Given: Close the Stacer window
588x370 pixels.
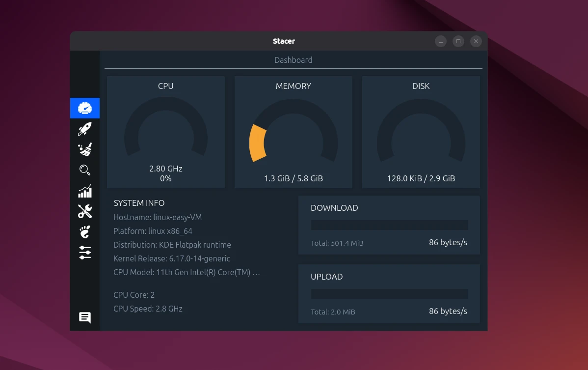Looking at the screenshot, I should (x=476, y=41).
